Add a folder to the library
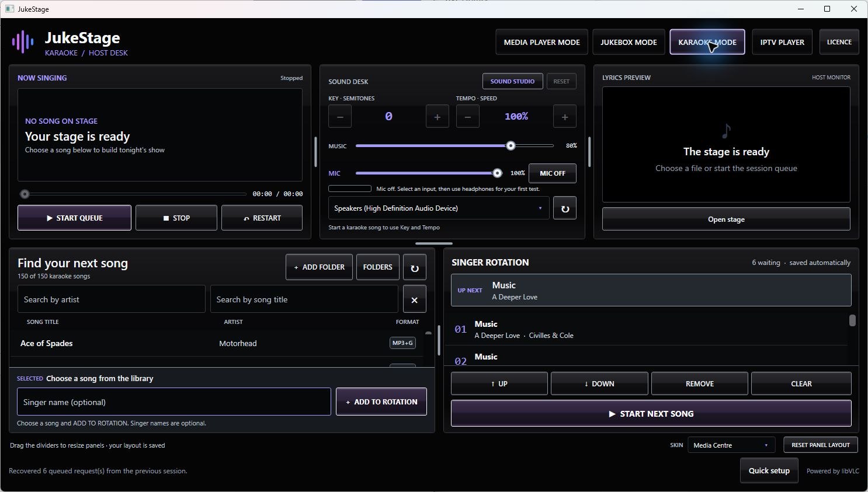Image resolution: width=868 pixels, height=492 pixels. click(x=319, y=267)
